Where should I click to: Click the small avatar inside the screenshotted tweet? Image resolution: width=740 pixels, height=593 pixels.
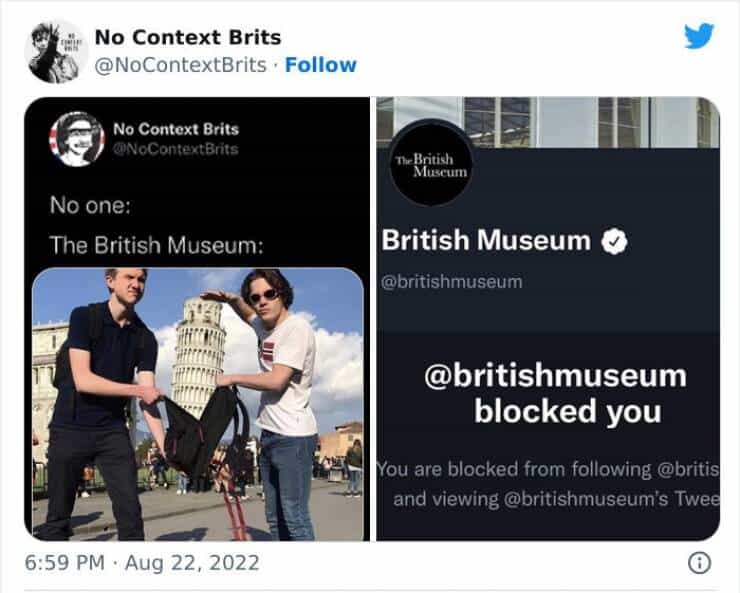pyautogui.click(x=77, y=138)
